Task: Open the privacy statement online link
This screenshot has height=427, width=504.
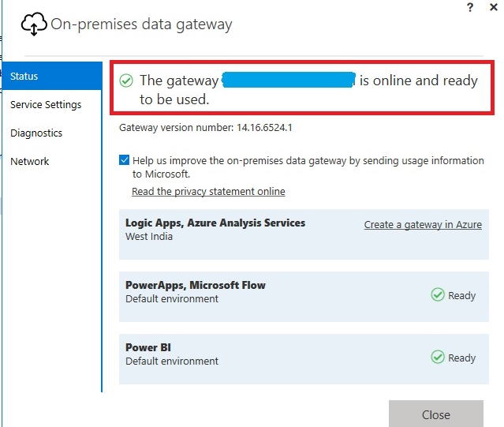Action: pos(208,192)
